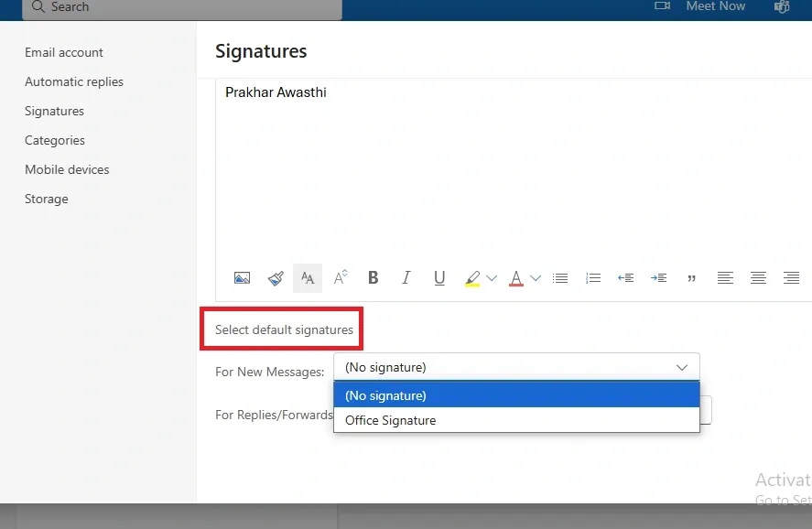812x529 pixels.
Task: Toggle bold formatting
Action: (x=373, y=278)
